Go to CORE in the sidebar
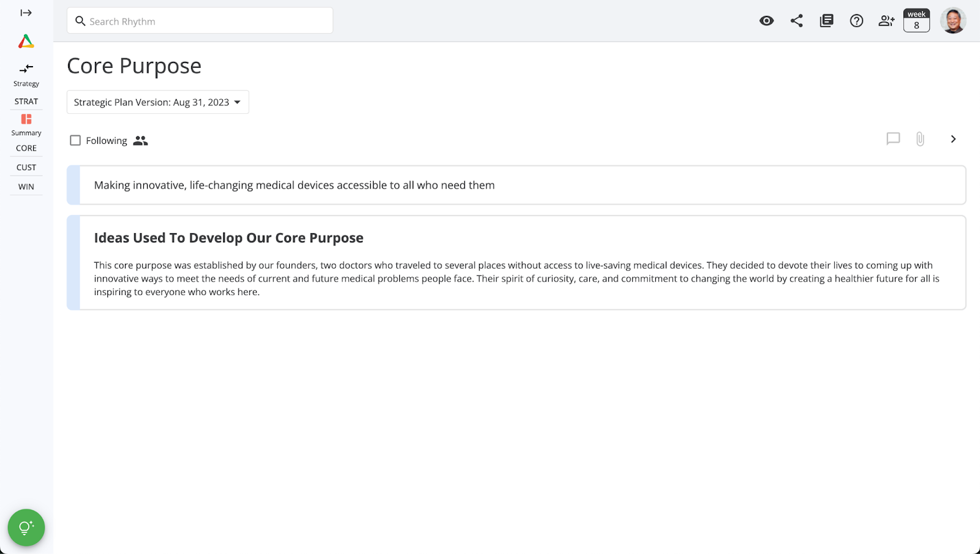 pyautogui.click(x=26, y=148)
